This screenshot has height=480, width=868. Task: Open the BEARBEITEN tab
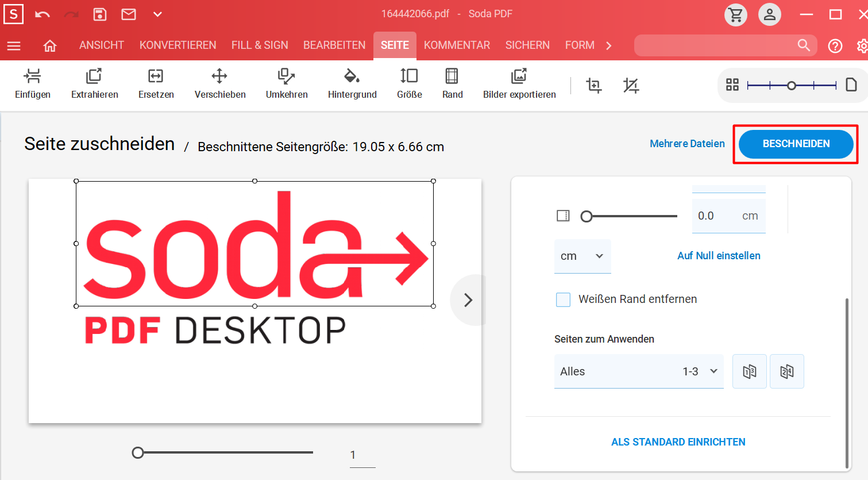[334, 45]
